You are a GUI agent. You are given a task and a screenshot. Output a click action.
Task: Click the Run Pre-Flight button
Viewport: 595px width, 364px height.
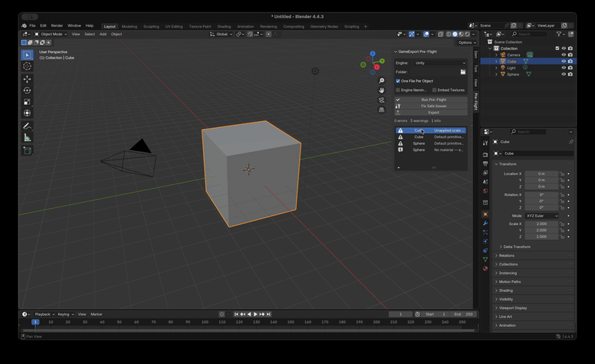click(x=431, y=100)
